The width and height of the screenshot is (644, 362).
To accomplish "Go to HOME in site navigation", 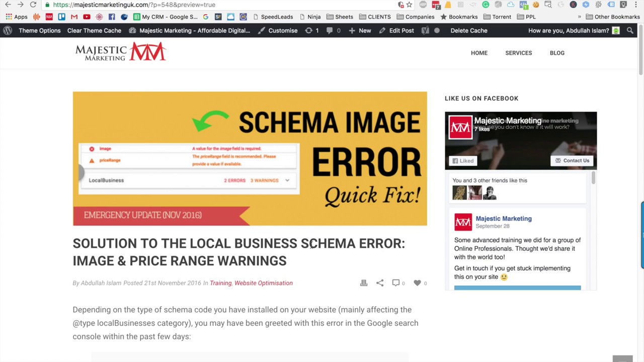I will coord(479,53).
